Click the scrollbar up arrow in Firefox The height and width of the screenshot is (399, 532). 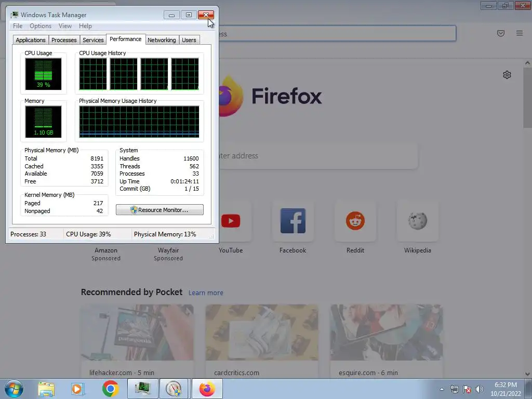[527, 63]
